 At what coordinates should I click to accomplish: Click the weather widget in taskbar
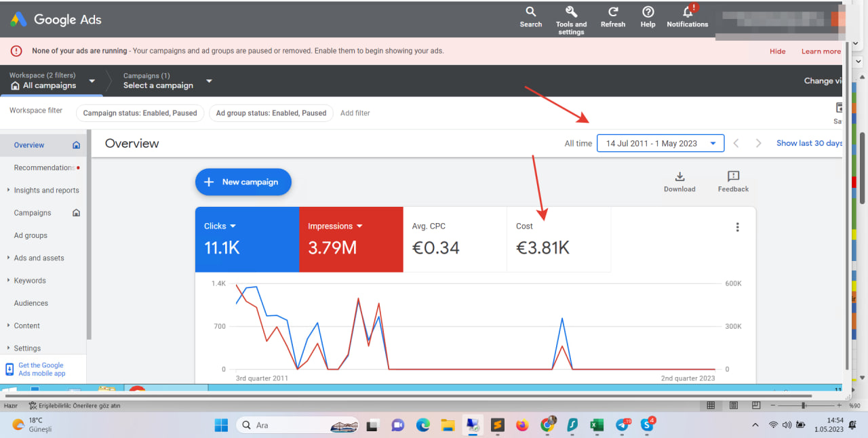33,424
